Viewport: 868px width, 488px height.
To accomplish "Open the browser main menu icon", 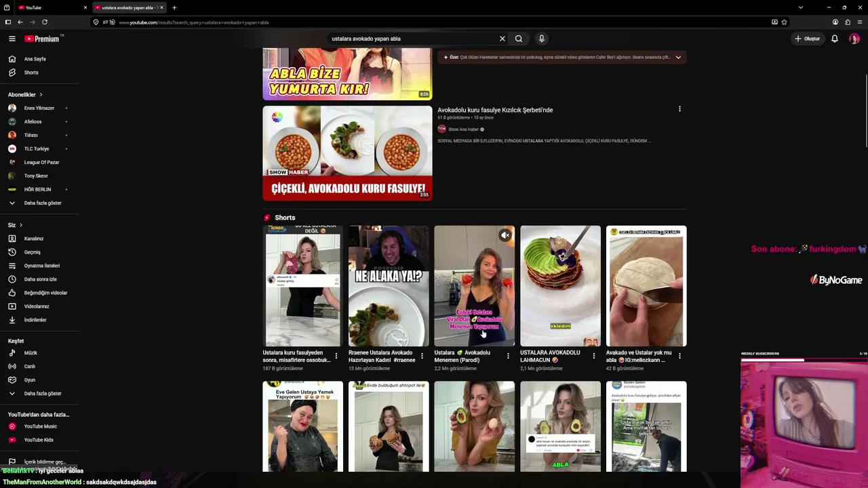I will click(x=860, y=22).
